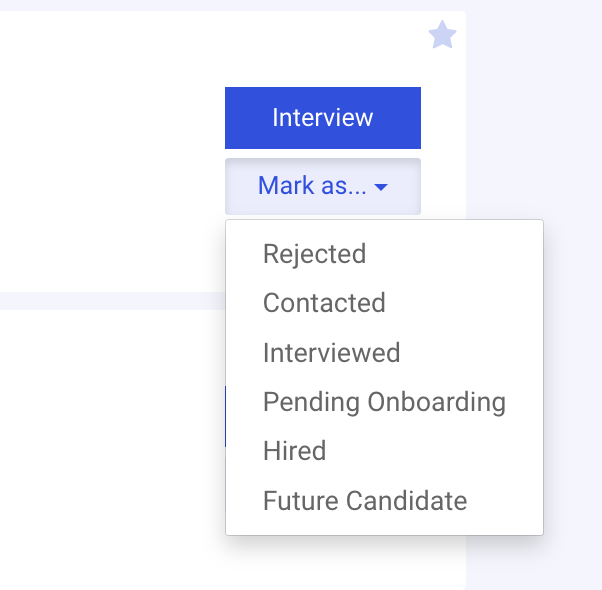
Task: Click the caret arrow beside Mark as...
Action: coord(381,186)
